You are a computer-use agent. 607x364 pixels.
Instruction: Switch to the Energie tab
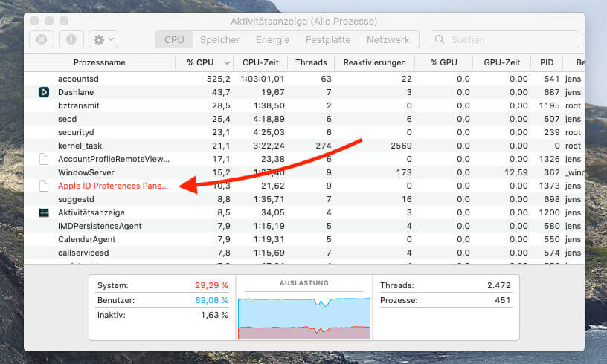coord(272,40)
